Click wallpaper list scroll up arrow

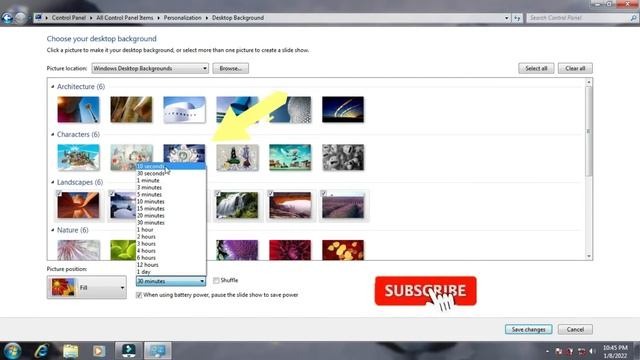coord(589,82)
